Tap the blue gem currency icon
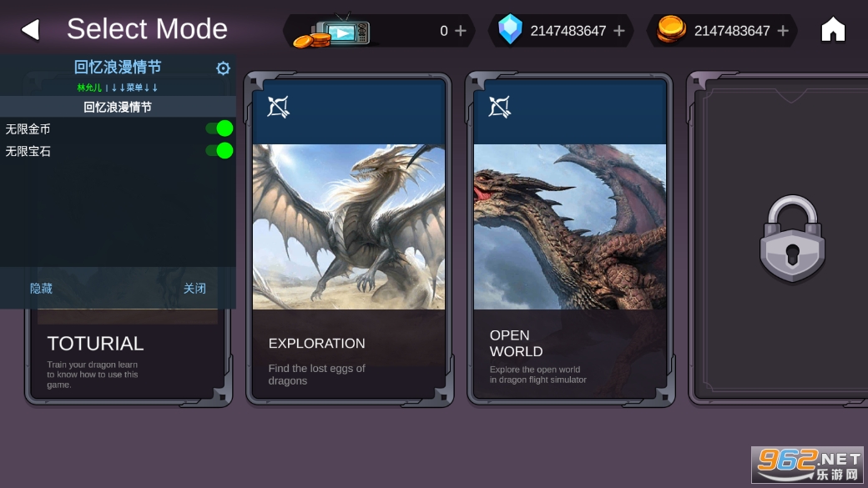 click(510, 29)
